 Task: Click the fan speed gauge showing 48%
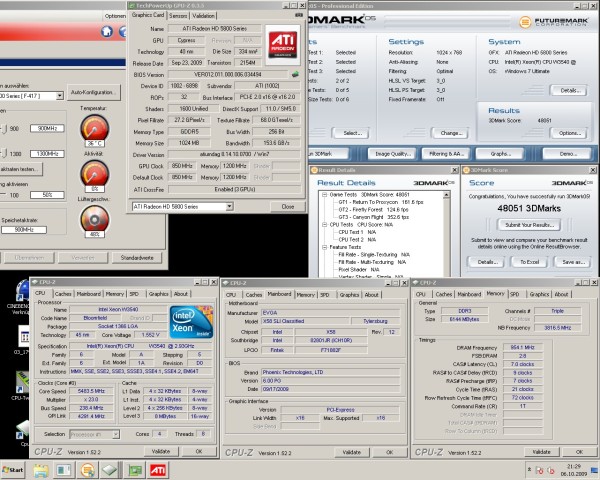point(96,217)
